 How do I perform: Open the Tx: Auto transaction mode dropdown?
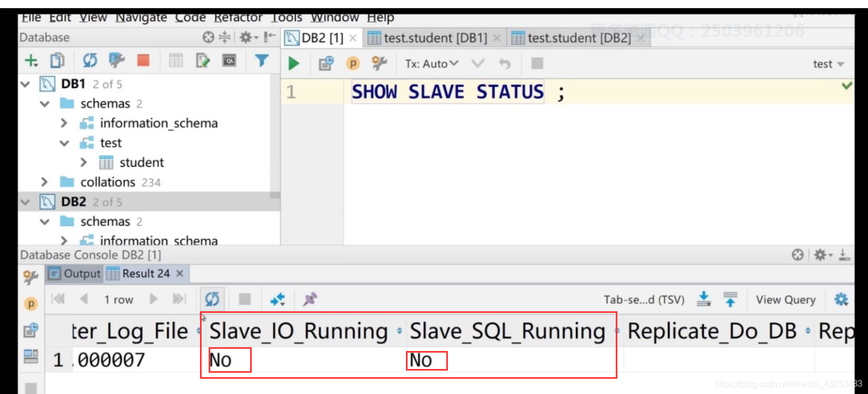click(432, 64)
